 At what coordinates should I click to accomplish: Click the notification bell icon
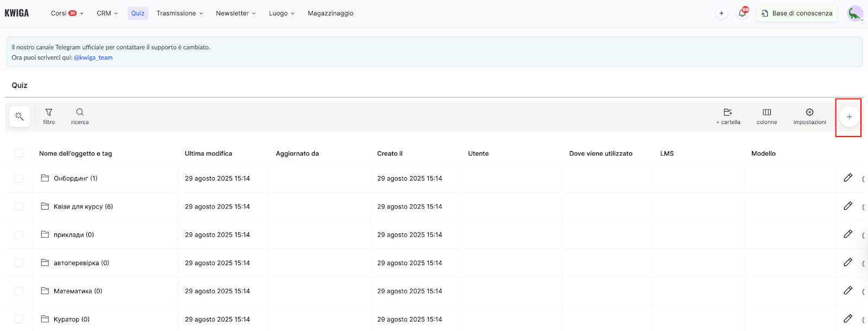pyautogui.click(x=742, y=14)
